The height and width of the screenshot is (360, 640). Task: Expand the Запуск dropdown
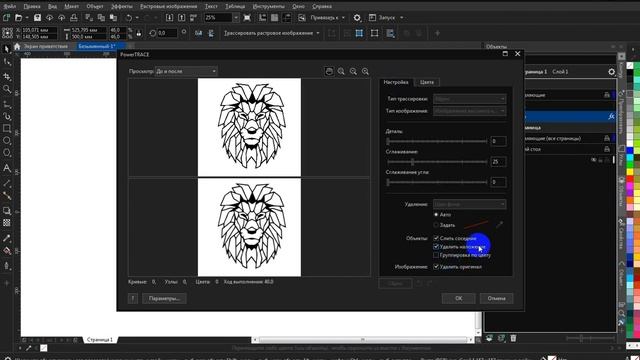point(402,18)
